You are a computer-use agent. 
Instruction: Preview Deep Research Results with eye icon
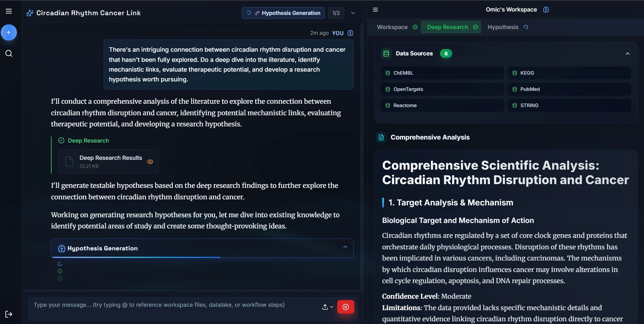[150, 162]
